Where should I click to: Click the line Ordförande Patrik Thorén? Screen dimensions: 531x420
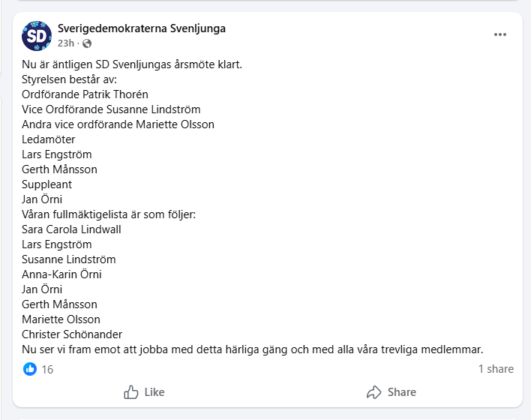click(85, 94)
